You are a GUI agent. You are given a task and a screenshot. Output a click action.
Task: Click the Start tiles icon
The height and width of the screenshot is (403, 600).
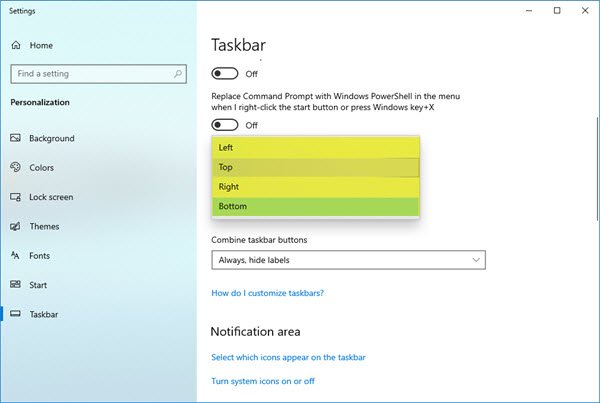(x=15, y=284)
